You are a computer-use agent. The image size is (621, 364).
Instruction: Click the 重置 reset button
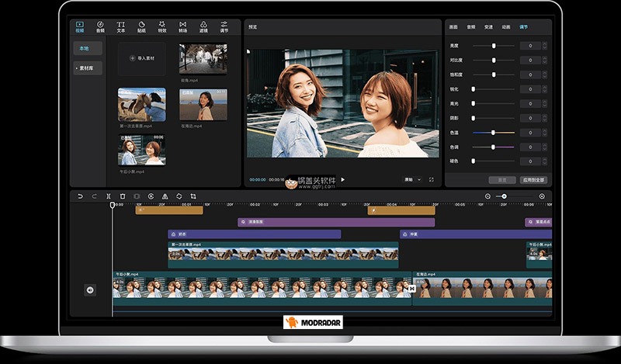pyautogui.click(x=501, y=180)
